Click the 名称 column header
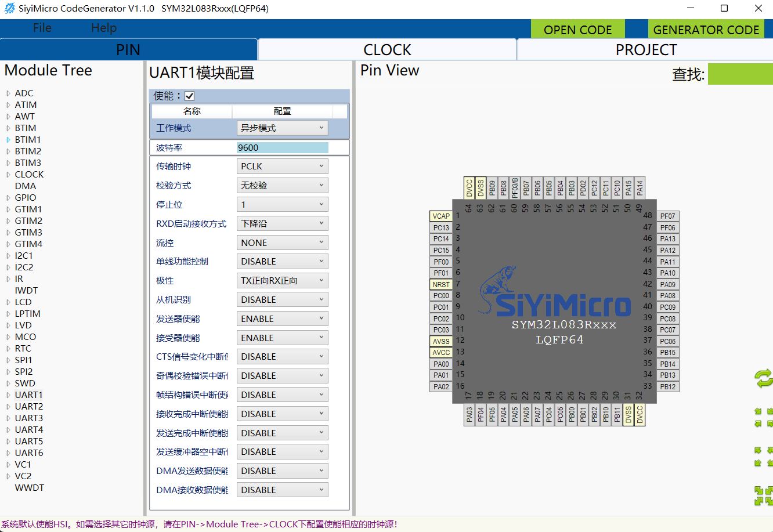The width and height of the screenshot is (773, 532). click(x=192, y=111)
